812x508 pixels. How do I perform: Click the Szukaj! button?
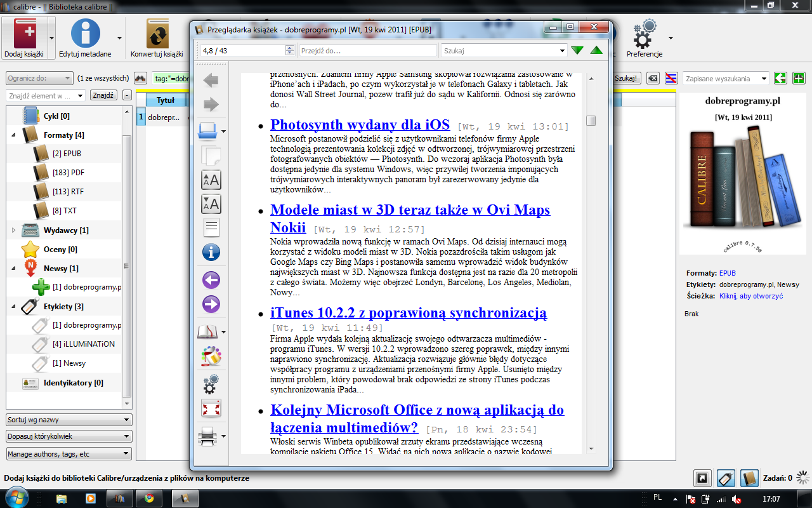click(x=627, y=78)
